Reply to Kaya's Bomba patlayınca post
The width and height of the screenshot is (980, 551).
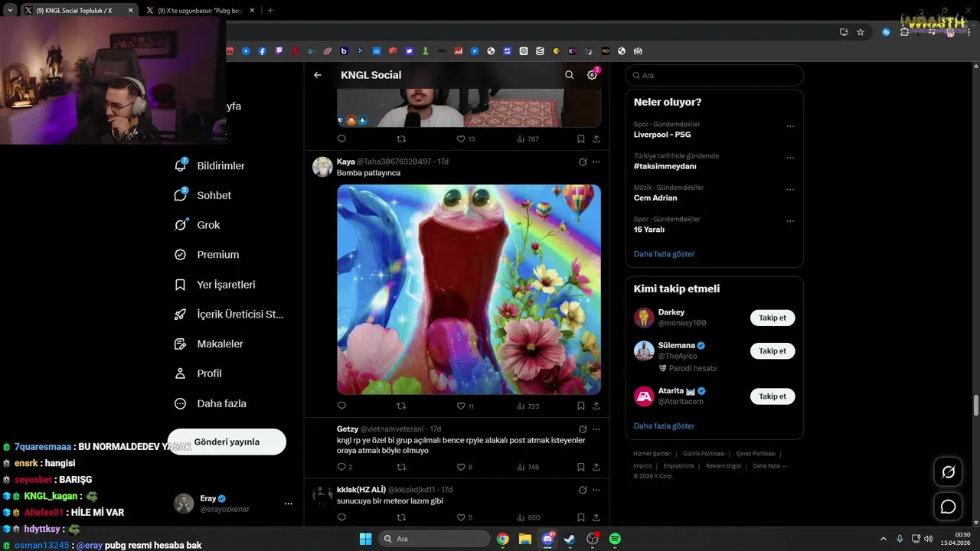(341, 406)
